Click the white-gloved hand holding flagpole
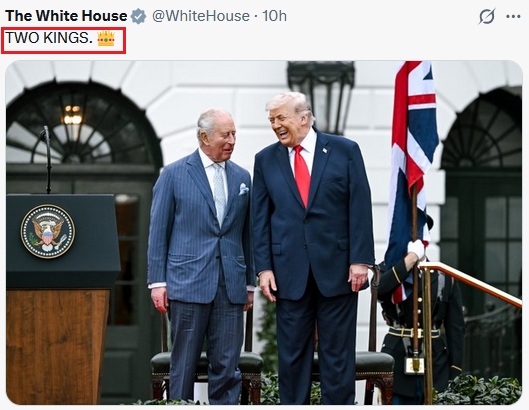The height and width of the screenshot is (410, 529). coord(416,249)
